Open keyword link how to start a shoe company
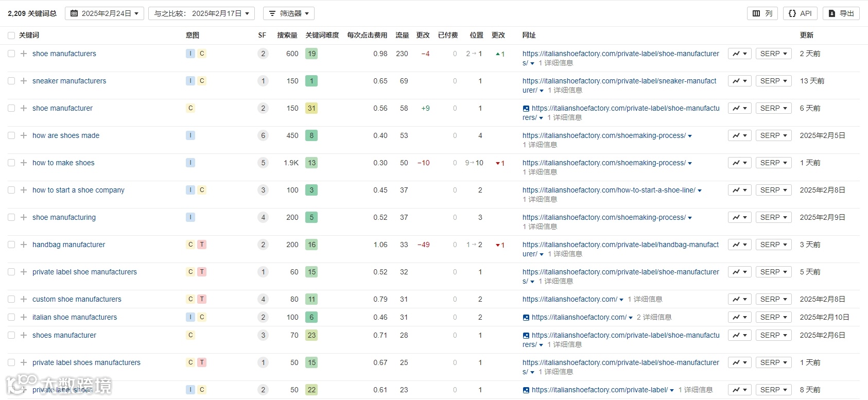Image resolution: width=868 pixels, height=400 pixels. (78, 190)
